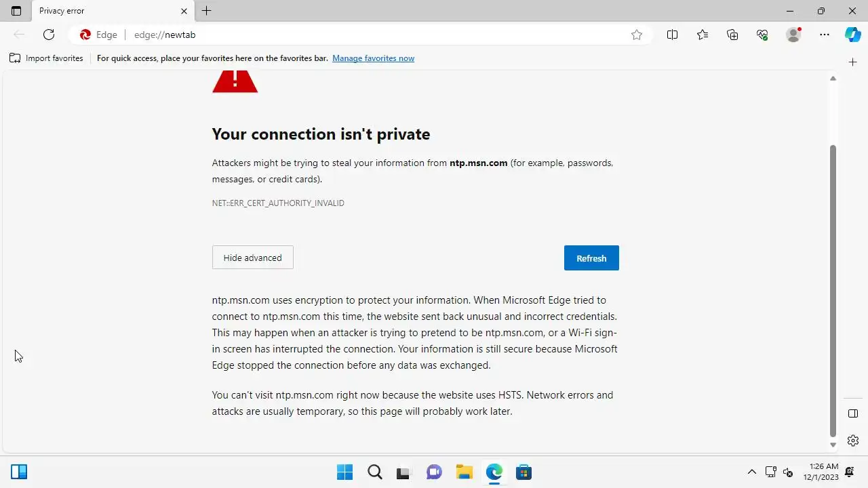Open Collections icon in toolbar
868x488 pixels.
[732, 35]
